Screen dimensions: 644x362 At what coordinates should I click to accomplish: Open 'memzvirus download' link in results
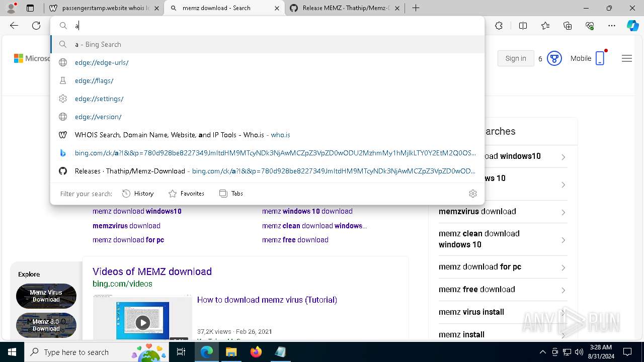[126, 226]
